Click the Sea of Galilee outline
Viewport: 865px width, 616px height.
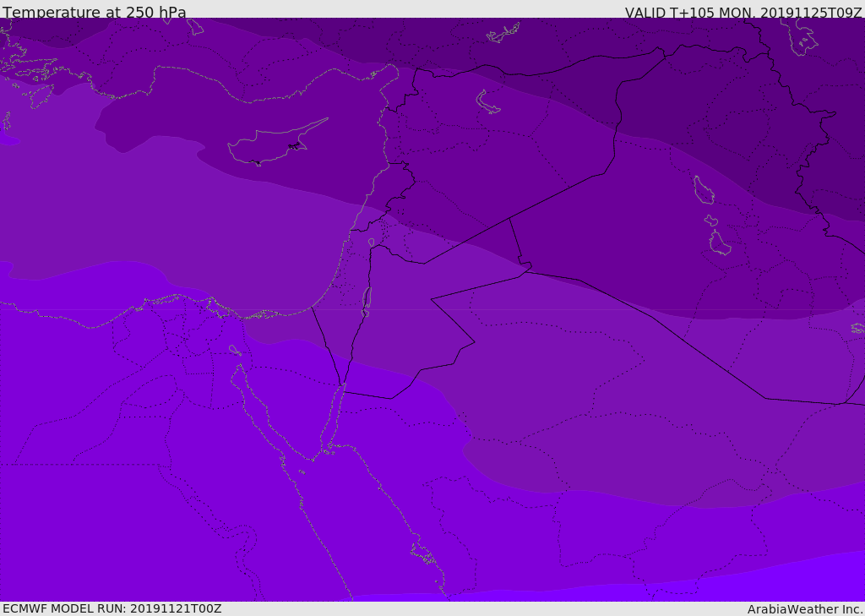click(371, 243)
